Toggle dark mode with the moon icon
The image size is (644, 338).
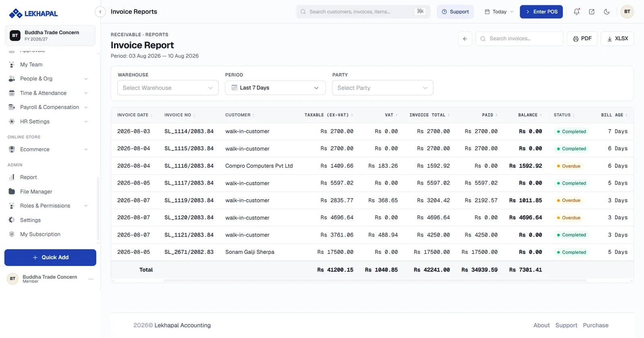point(607,12)
